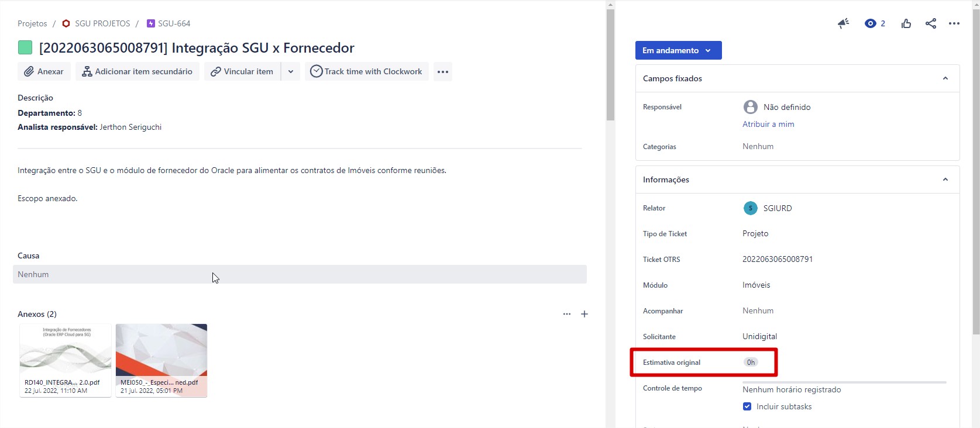Open the RD140_INTEGRA pdf attachment thumbnail
This screenshot has height=428, width=980.
coord(66,361)
